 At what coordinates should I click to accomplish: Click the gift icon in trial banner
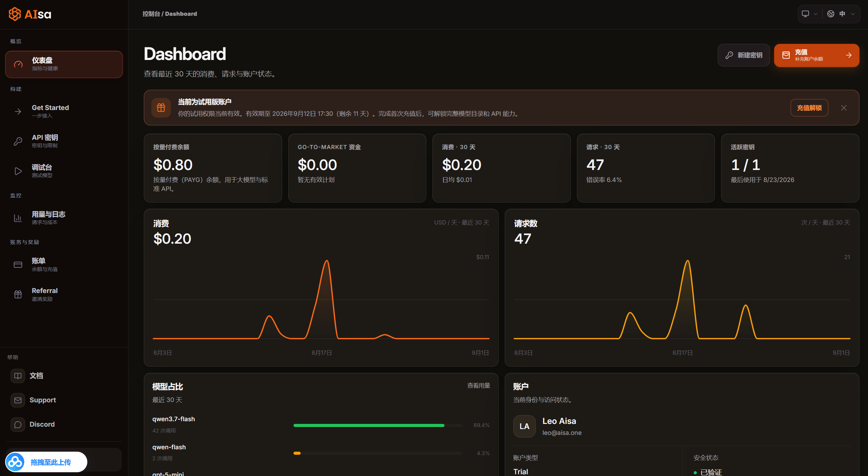pos(161,108)
